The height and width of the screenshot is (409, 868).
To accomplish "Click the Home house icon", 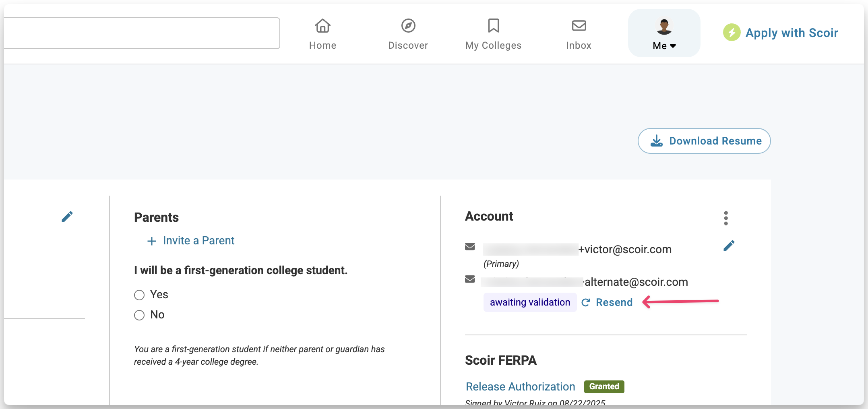I will (322, 26).
